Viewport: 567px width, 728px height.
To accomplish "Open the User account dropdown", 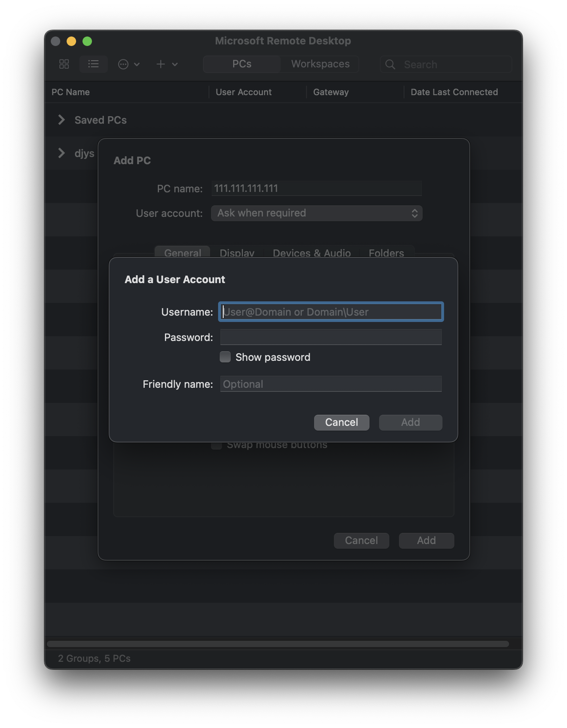I will click(316, 213).
